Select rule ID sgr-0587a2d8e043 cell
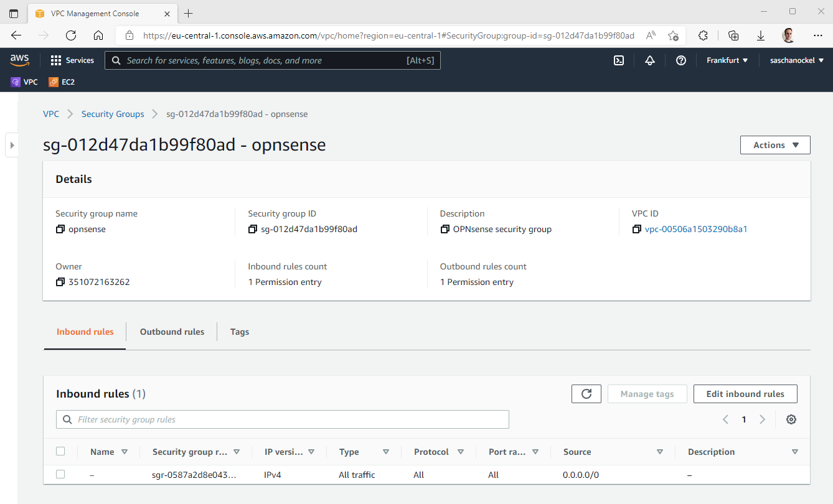The width and height of the screenshot is (833, 504). (194, 475)
